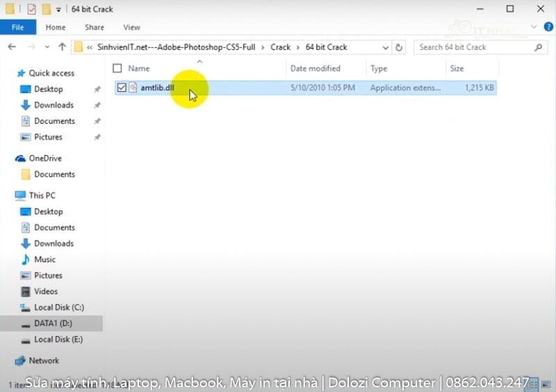Open Local Disk (C:) drive
Viewport: 556px width, 392px height.
[58, 307]
